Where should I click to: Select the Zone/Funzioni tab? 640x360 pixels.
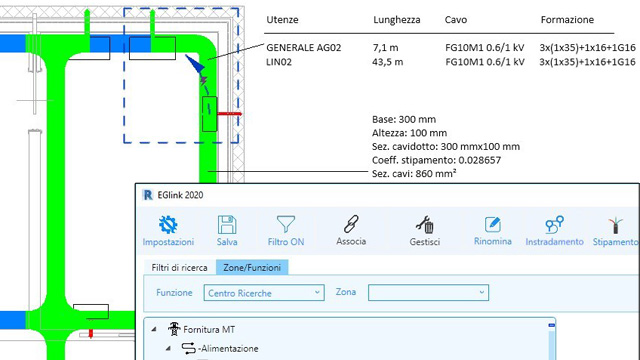click(x=252, y=268)
